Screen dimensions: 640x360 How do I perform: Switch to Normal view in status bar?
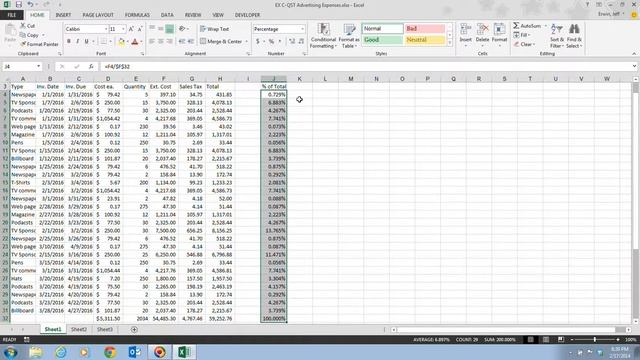531,340
